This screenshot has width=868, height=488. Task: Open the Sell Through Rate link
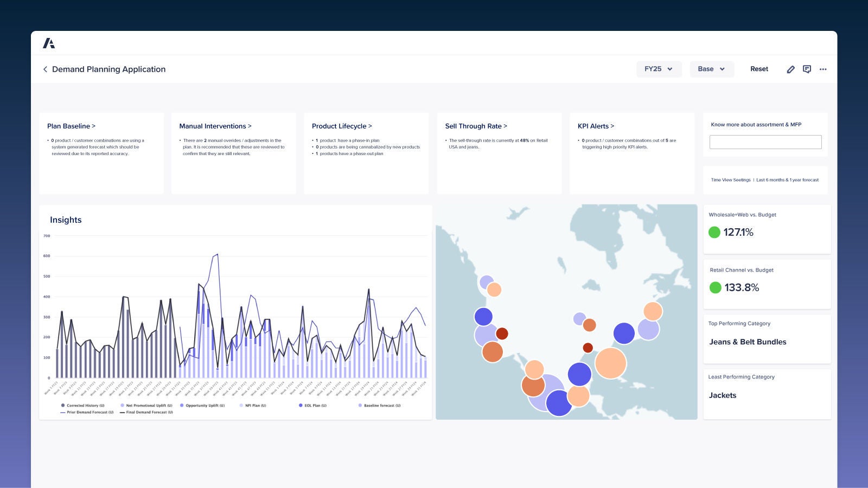pos(476,126)
